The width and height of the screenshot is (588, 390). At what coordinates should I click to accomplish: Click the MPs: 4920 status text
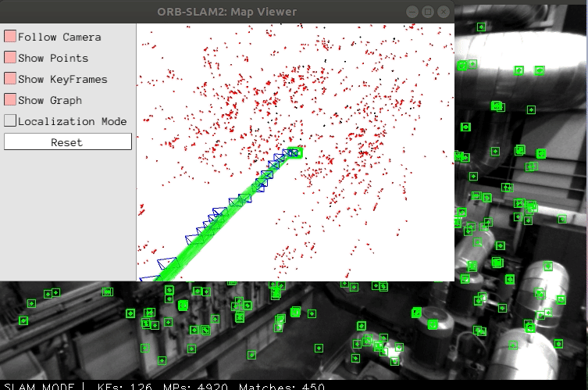[195, 386]
